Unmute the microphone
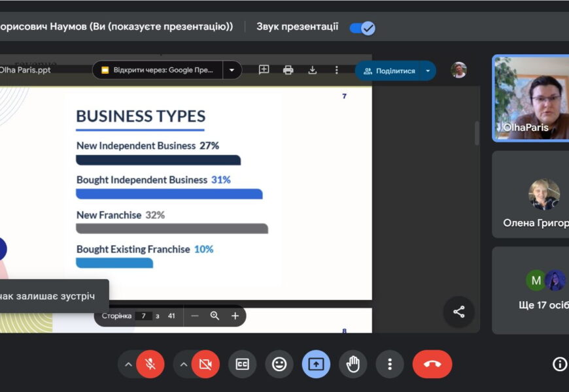569x392 pixels. [x=150, y=365]
